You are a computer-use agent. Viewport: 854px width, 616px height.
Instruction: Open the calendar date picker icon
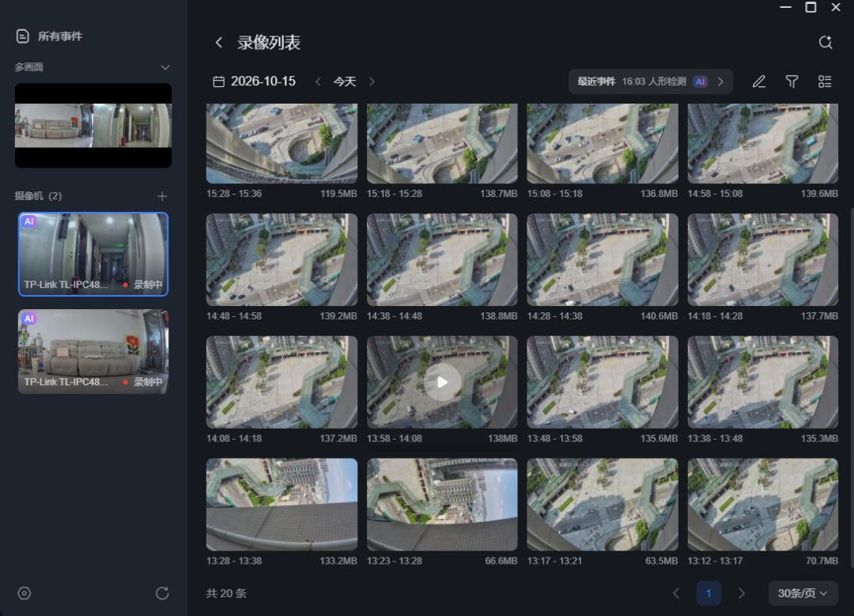point(218,81)
